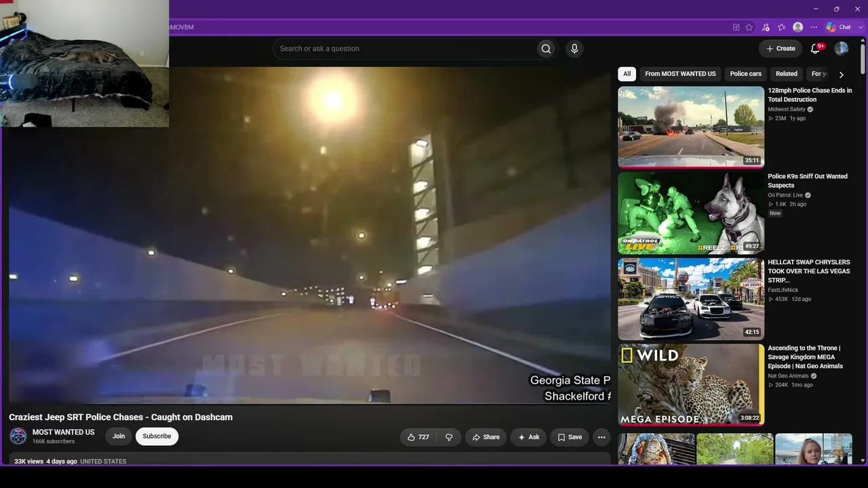
Task: Click the On Patrol: Live channel name
Action: (x=785, y=195)
